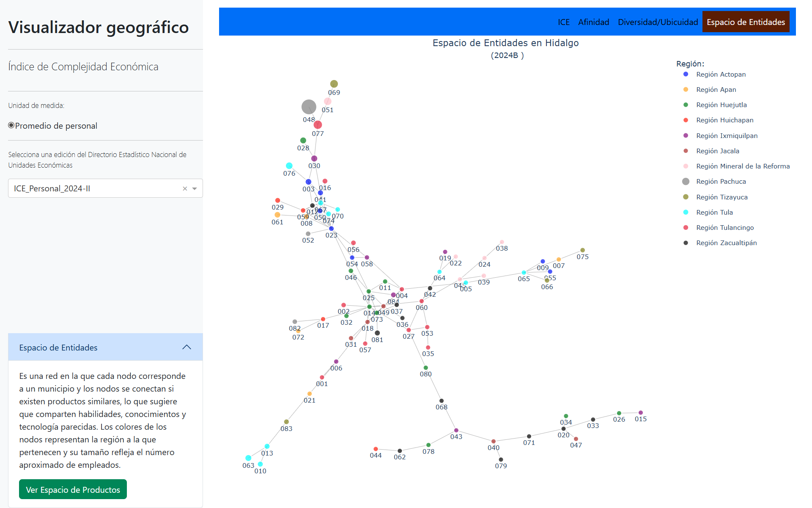Clear the ICE_Personal_2024-II selection
812x508 pixels.
click(x=185, y=189)
